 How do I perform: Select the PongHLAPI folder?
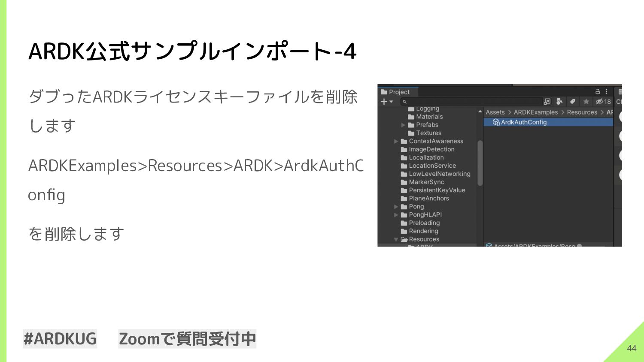coord(421,214)
